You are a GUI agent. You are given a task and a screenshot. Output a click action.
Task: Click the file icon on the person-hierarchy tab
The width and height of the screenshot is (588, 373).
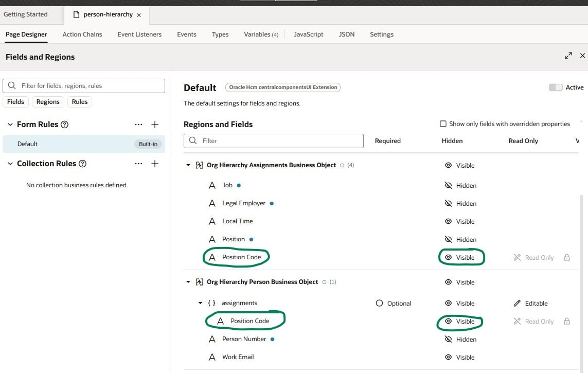(76, 14)
